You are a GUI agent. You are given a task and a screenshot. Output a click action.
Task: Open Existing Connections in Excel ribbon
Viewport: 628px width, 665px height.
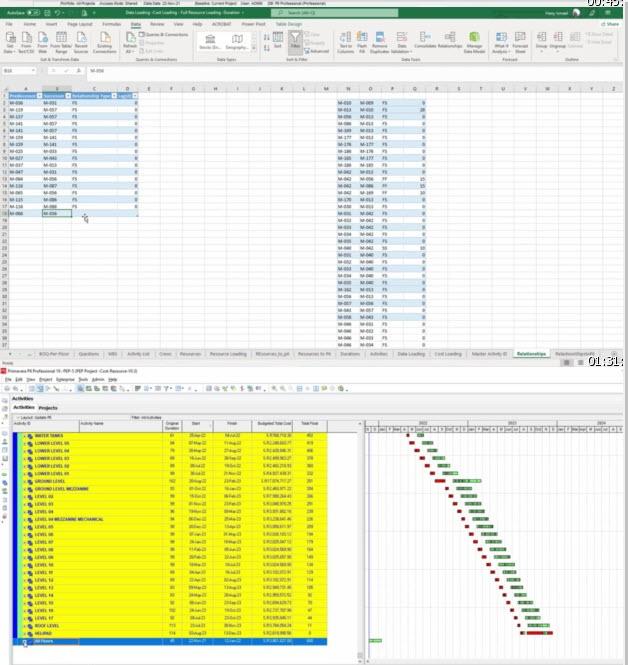(104, 42)
